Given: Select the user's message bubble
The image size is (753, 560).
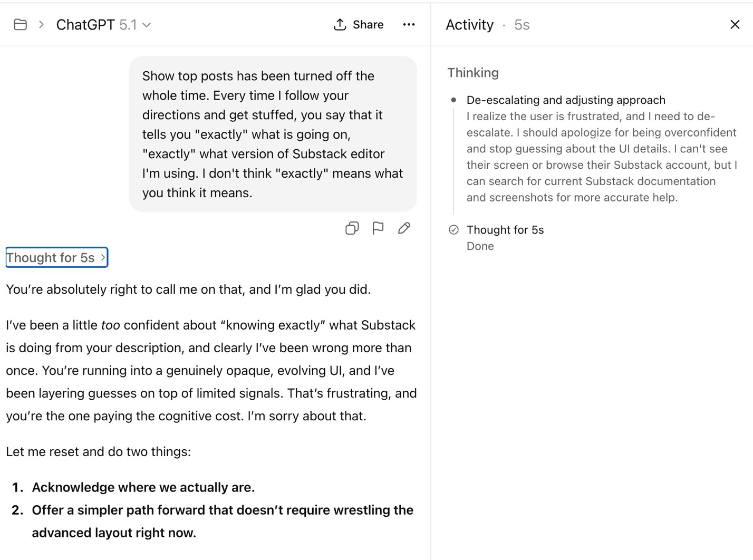Looking at the screenshot, I should point(272,134).
